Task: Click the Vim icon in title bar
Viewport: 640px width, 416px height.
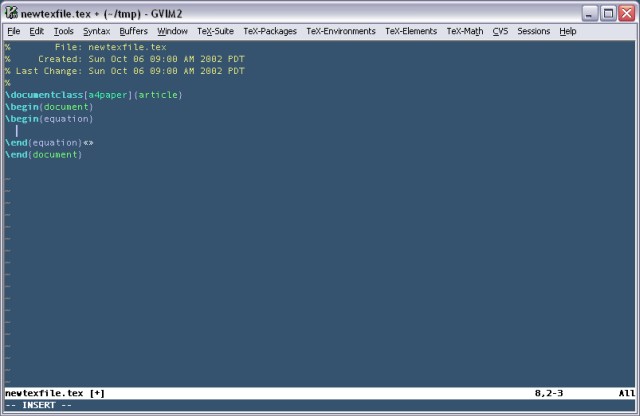Action: 12,12
